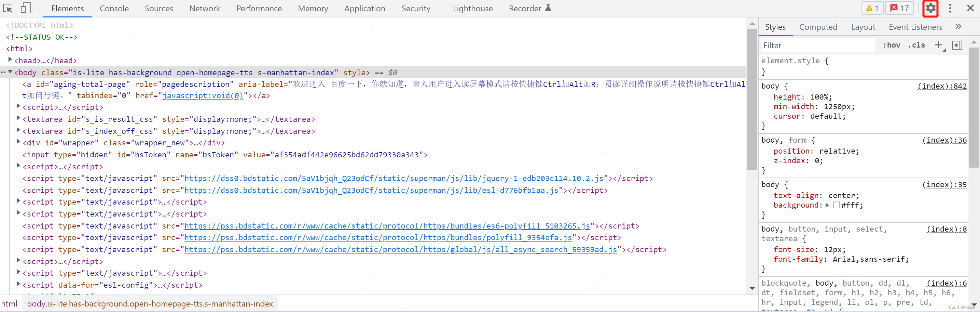Click the Styles pane scrollbar thumb
The image size is (980, 312).
click(x=974, y=108)
